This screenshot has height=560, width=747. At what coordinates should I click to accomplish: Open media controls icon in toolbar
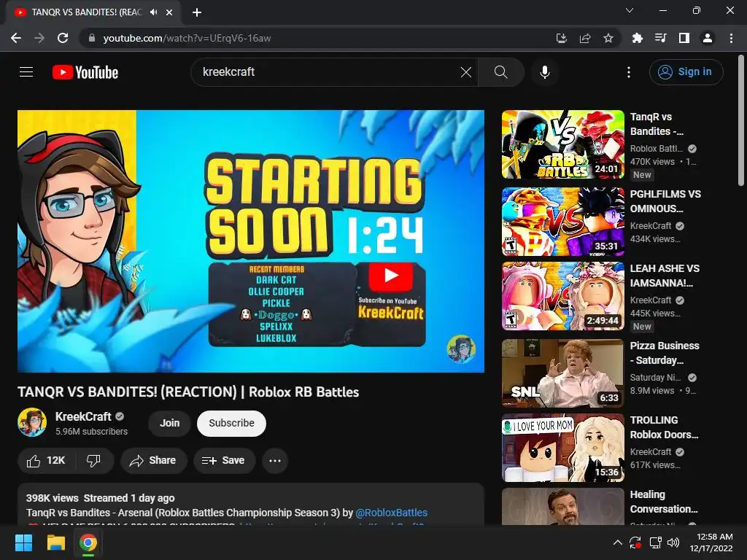[660, 38]
